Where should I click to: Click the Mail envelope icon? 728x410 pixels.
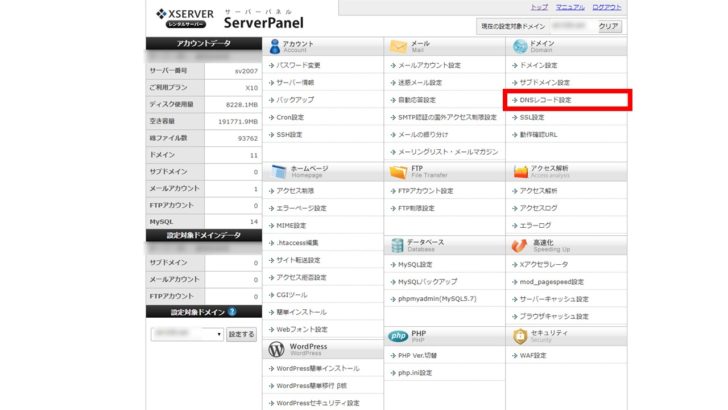tap(397, 47)
